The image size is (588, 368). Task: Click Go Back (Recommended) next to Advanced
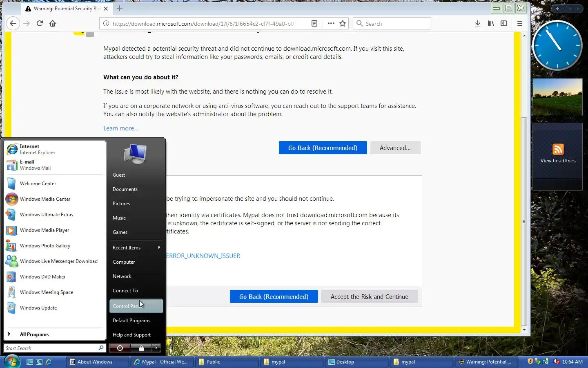[x=323, y=148]
